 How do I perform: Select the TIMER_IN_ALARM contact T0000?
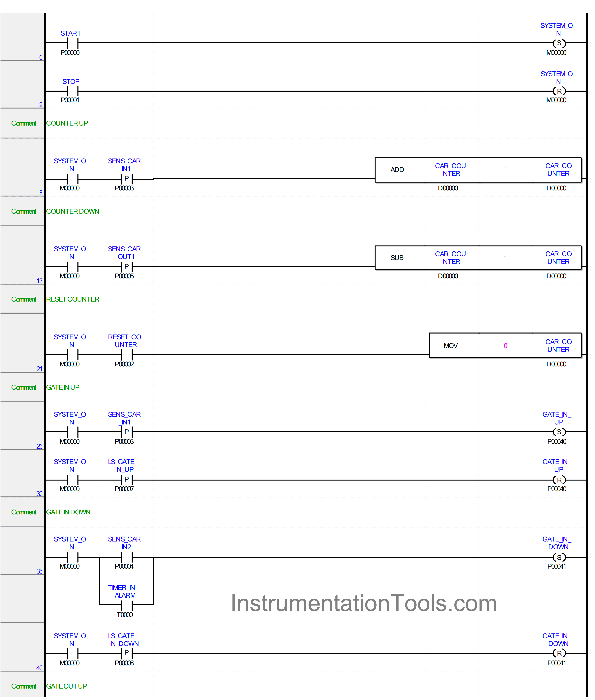127,605
